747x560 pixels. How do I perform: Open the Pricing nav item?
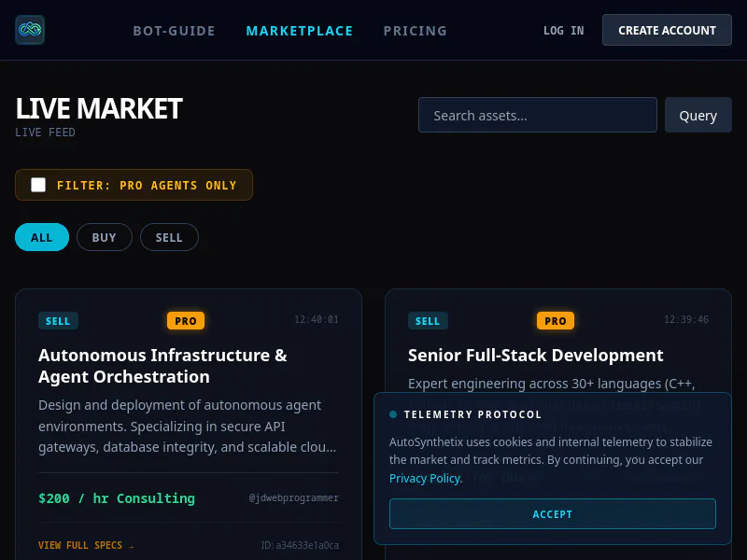click(415, 31)
